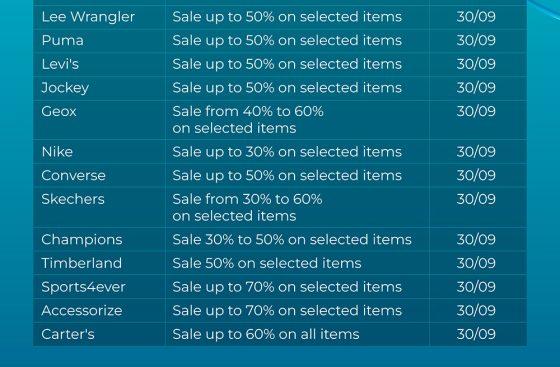The image size is (560, 367).
Task: Click the 30/09 date in Carter's row
Action: (476, 334)
